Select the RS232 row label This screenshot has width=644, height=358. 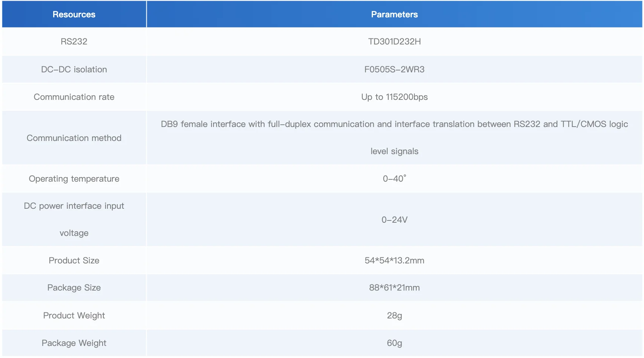coord(74,41)
